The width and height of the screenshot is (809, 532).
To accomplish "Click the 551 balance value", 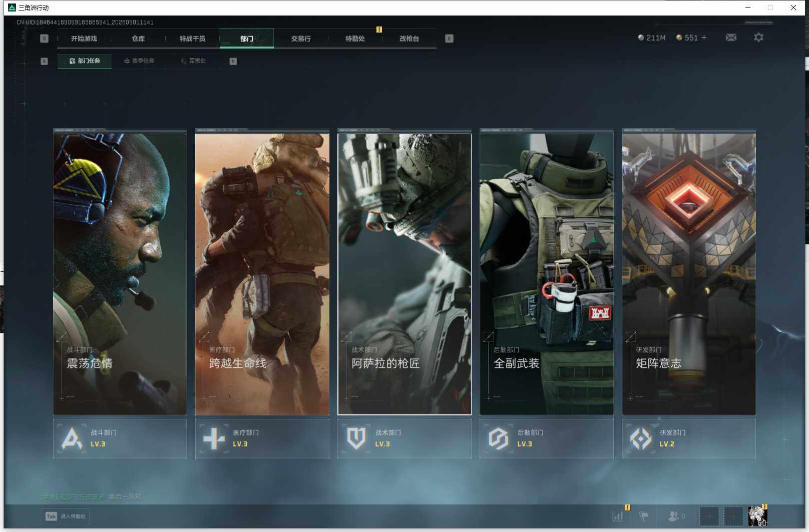I will pos(691,38).
